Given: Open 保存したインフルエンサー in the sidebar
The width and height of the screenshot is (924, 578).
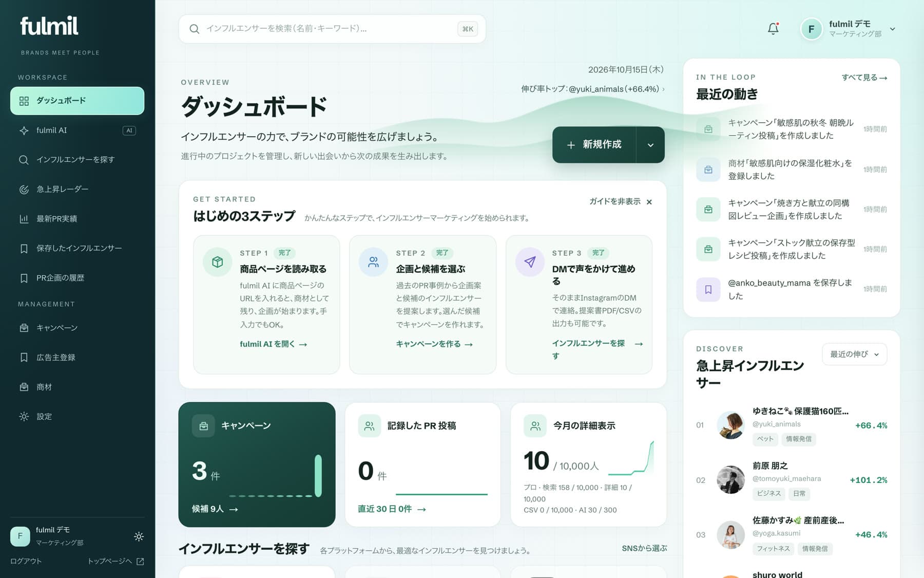Looking at the screenshot, I should pos(77,248).
